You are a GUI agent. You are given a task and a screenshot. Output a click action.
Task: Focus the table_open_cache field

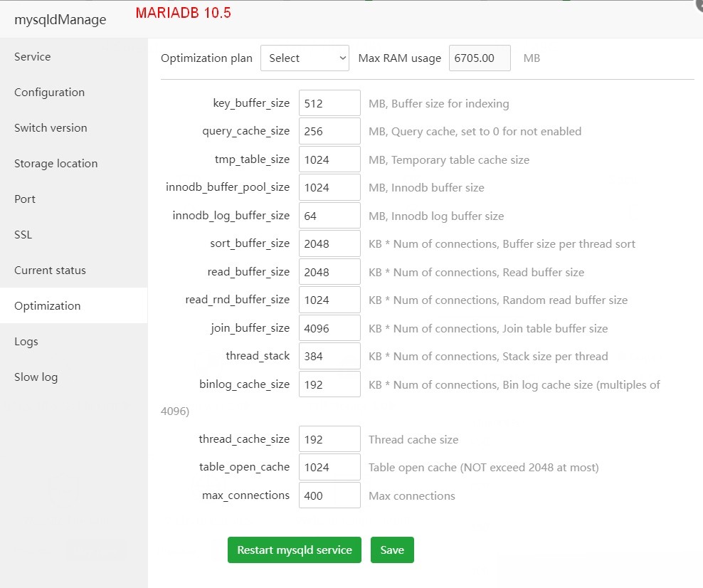pos(329,467)
